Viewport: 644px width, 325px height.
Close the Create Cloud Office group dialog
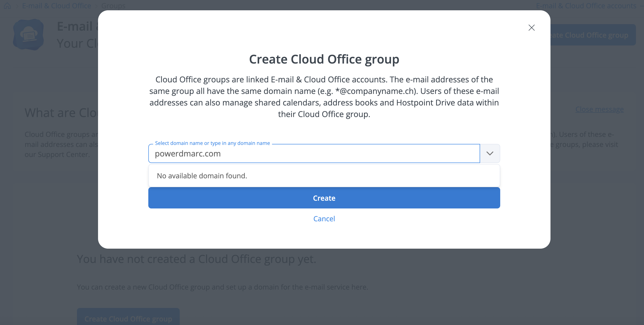tap(531, 28)
